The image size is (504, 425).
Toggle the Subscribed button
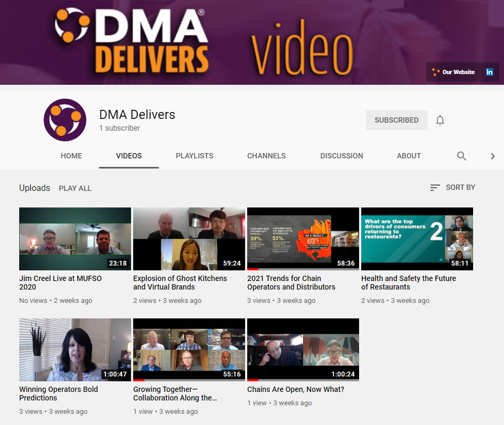coord(396,120)
